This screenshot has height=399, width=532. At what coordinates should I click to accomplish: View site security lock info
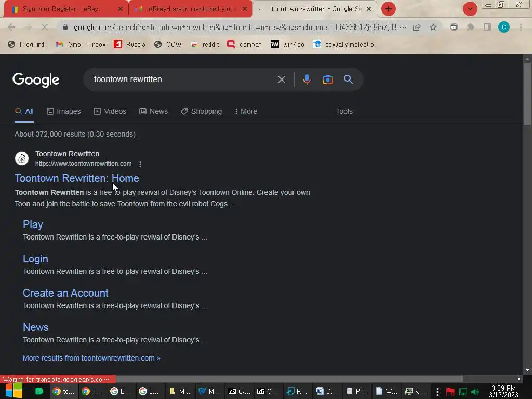(x=65, y=27)
